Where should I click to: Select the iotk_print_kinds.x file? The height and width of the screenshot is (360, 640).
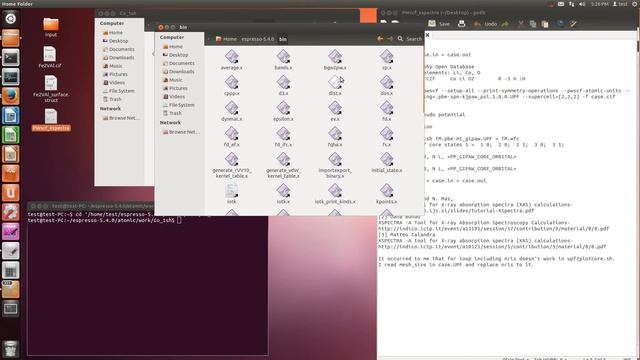click(x=335, y=194)
